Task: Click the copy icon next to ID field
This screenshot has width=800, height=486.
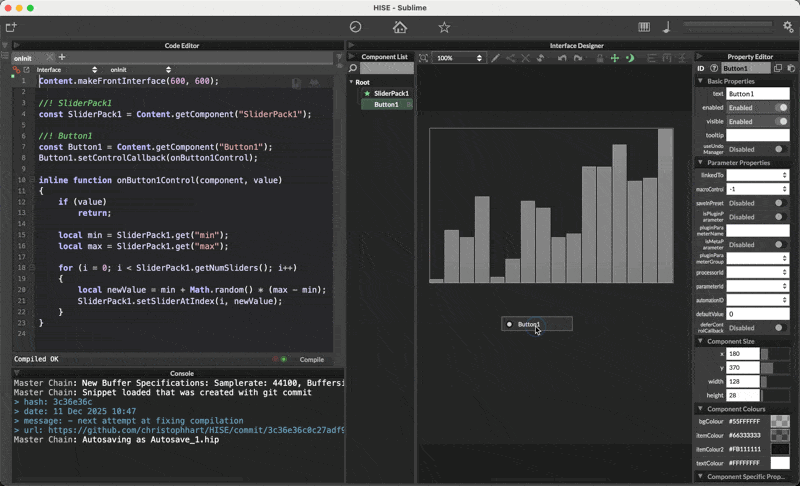Action: pos(778,68)
